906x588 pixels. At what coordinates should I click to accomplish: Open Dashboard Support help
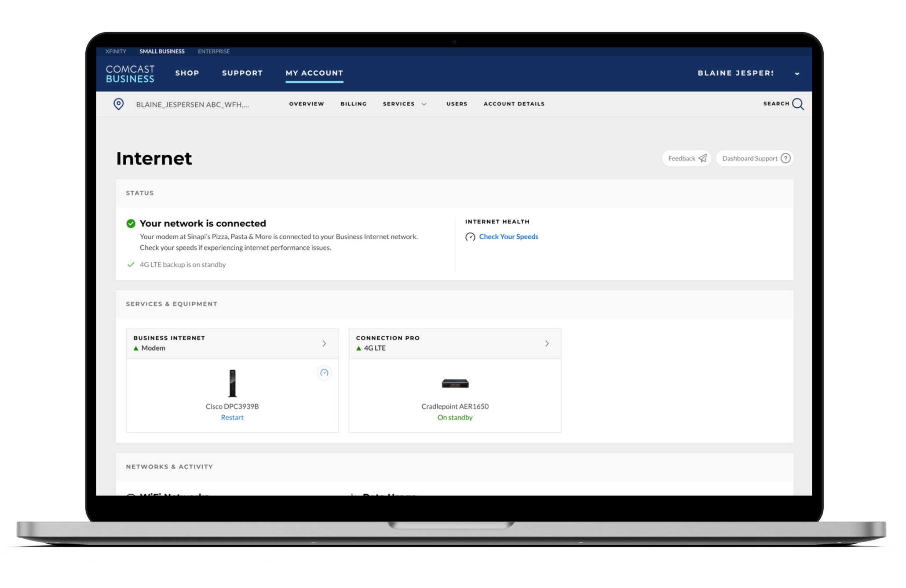click(x=755, y=158)
